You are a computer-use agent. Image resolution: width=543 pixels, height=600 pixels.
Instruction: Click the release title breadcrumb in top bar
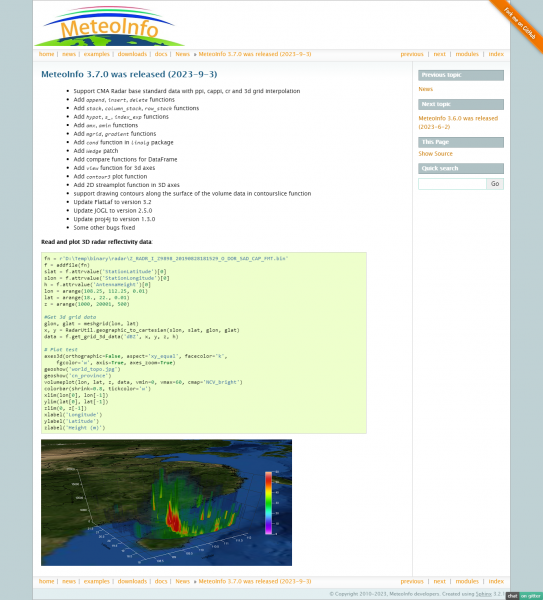[x=255, y=54]
